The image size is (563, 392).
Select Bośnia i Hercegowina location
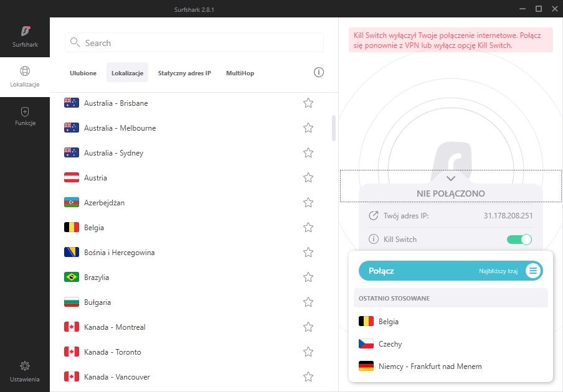coord(194,253)
